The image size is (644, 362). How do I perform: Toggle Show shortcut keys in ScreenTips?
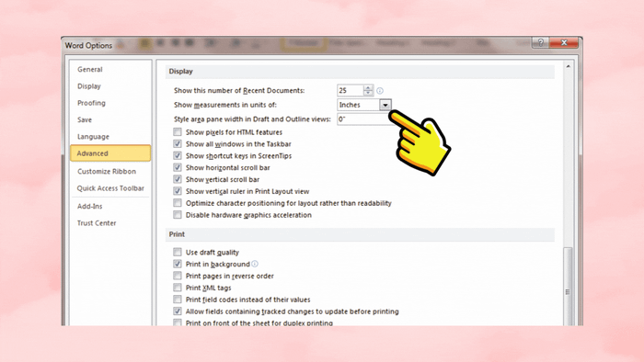click(177, 156)
